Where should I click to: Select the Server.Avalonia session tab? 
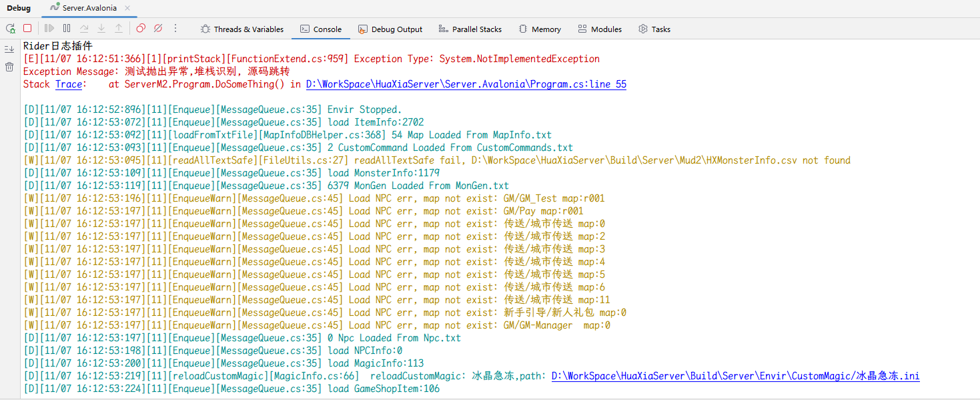coord(88,8)
